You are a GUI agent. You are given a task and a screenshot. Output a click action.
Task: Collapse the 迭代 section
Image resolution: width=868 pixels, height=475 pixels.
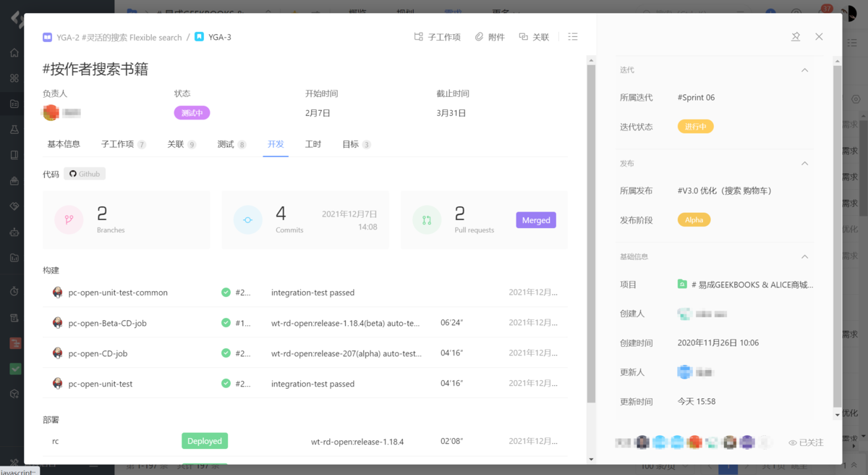(804, 70)
